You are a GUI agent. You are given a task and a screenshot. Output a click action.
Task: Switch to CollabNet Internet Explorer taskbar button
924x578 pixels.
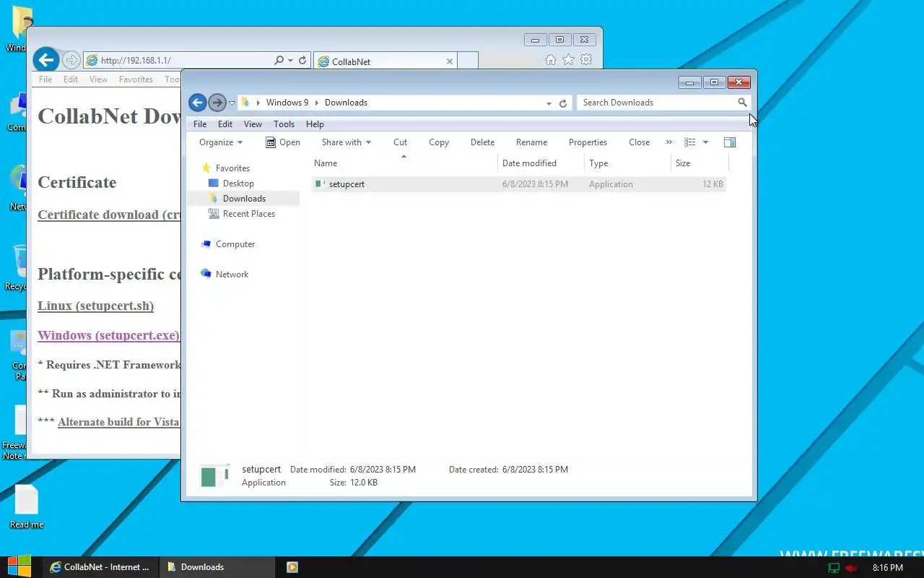(100, 567)
